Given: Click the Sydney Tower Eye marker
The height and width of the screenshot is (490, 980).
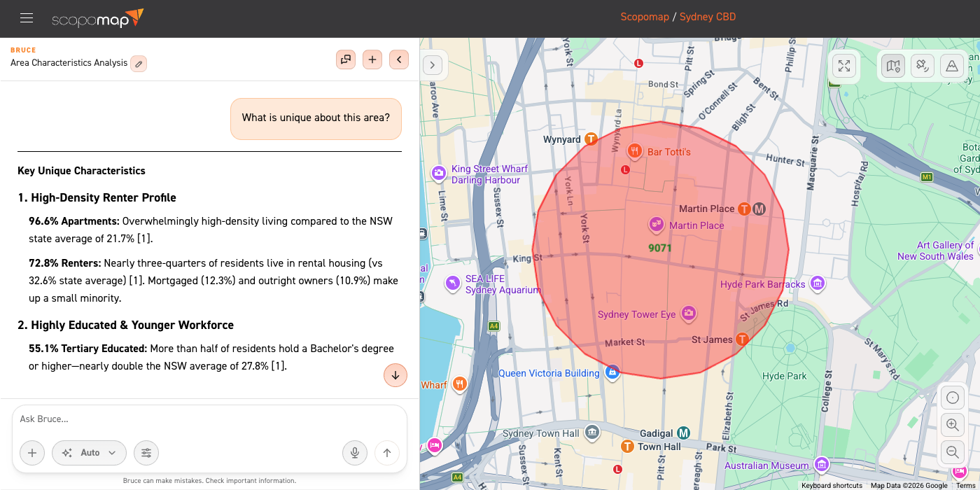Looking at the screenshot, I should (x=688, y=313).
